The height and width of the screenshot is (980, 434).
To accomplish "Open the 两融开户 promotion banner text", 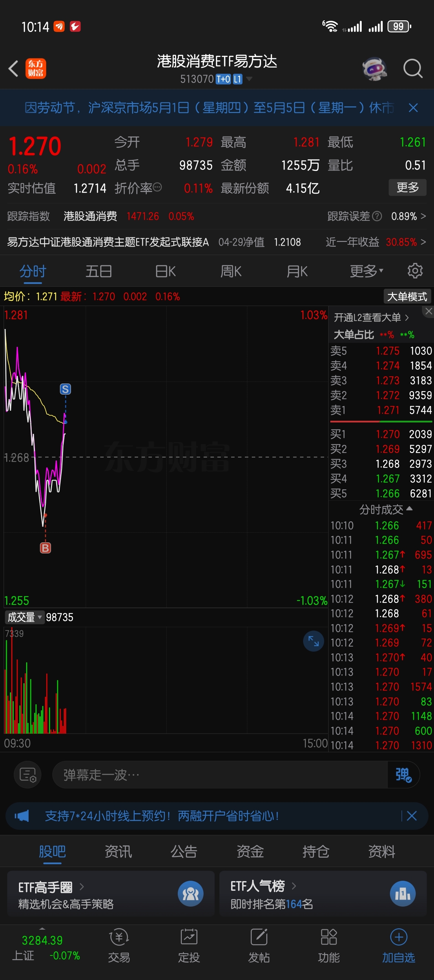I will (x=162, y=816).
